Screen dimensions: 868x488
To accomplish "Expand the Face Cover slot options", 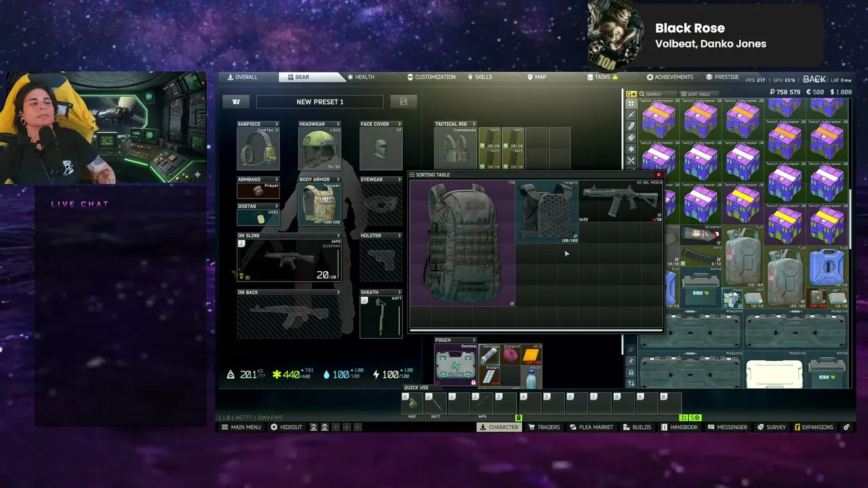I will click(x=399, y=124).
